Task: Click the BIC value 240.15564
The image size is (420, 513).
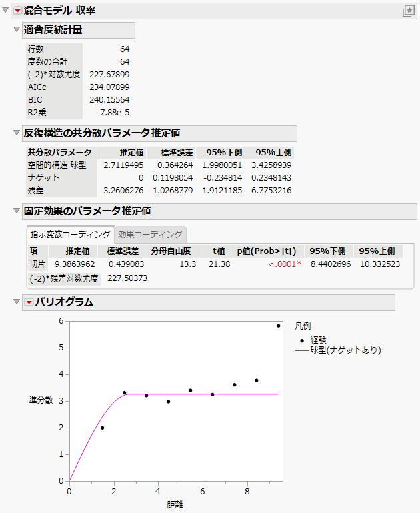Action: 109,100
